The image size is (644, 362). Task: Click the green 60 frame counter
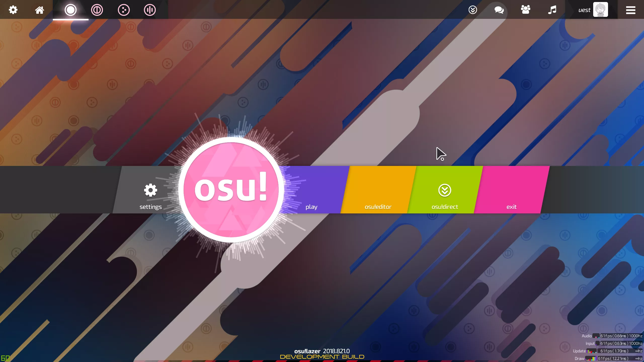(x=5, y=358)
